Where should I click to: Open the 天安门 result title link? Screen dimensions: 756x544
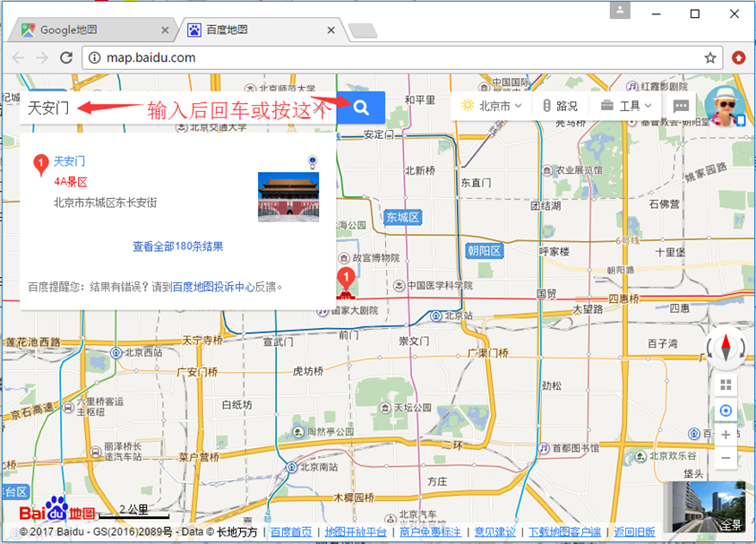70,161
